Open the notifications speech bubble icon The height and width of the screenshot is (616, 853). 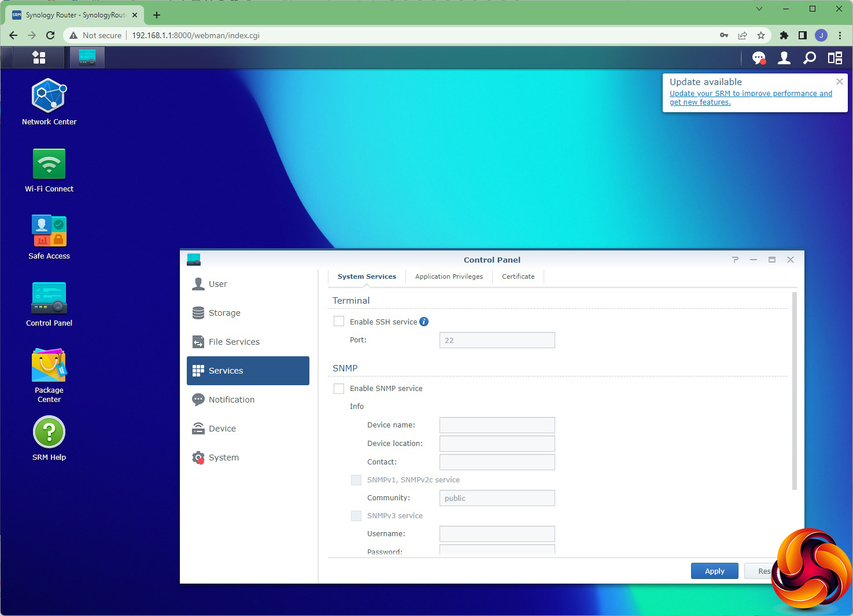[759, 58]
